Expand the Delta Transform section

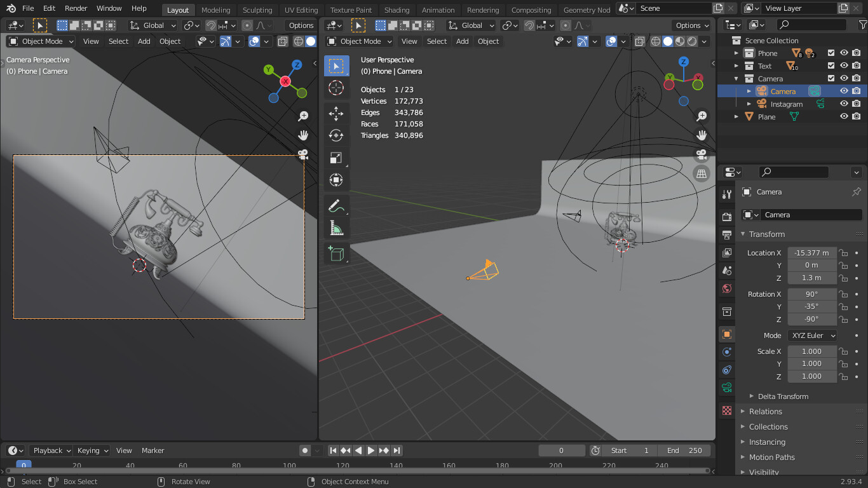coord(782,396)
